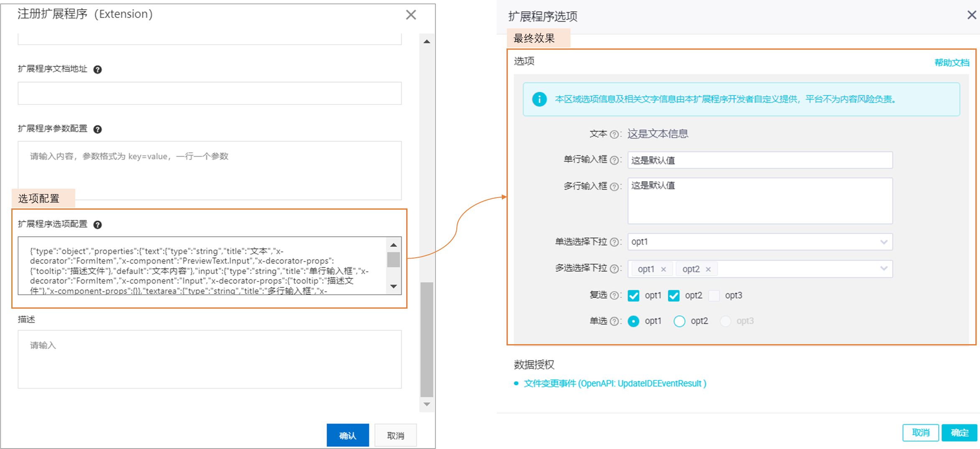Click the dialog vertical scrollbar thumb
The image size is (980, 449).
coord(427,340)
